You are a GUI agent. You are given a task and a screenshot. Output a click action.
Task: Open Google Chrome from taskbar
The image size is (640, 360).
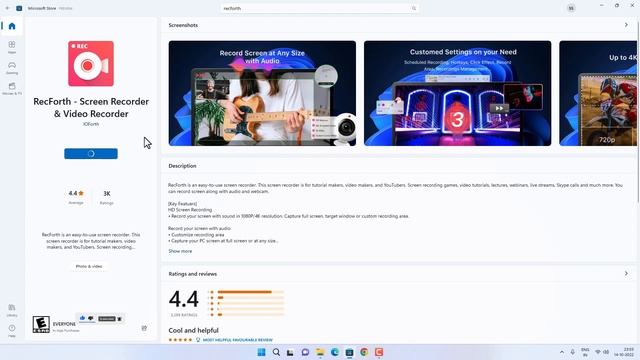click(364, 352)
